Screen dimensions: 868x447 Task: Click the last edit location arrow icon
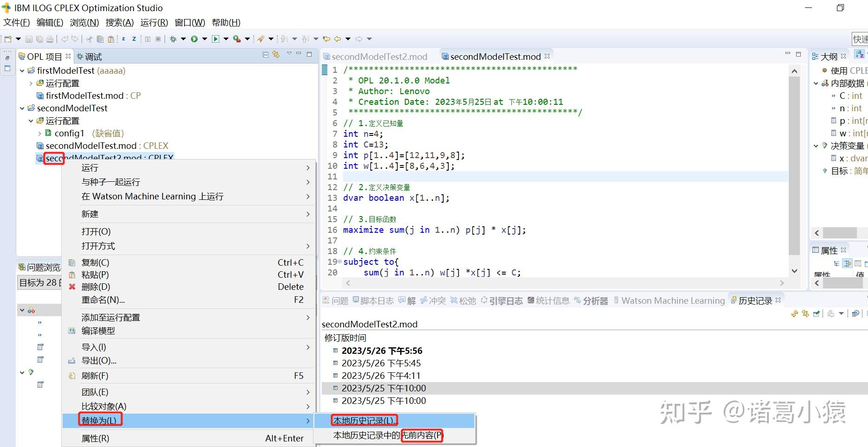tap(326, 39)
